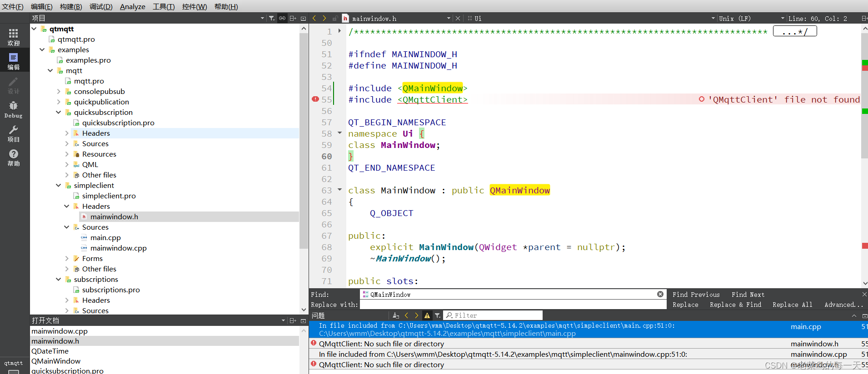Open the 文件(F) menu
Image resolution: width=868 pixels, height=374 pixels.
click(13, 6)
